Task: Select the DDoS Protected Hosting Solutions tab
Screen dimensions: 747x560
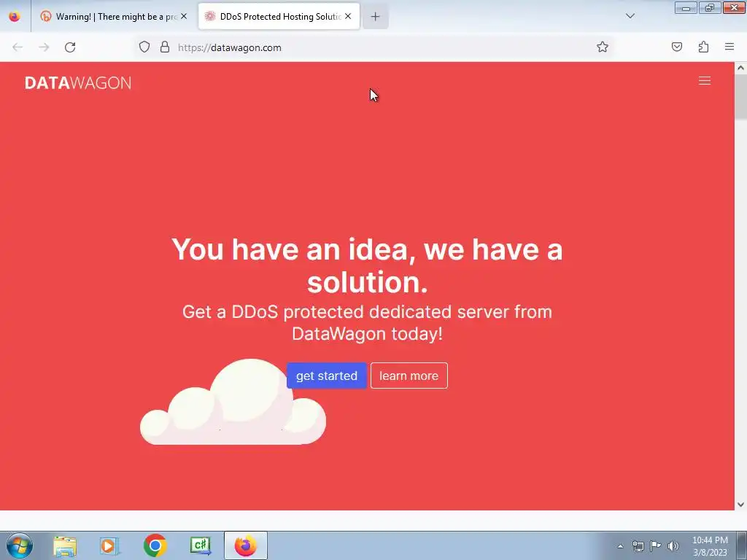Action: point(279,17)
